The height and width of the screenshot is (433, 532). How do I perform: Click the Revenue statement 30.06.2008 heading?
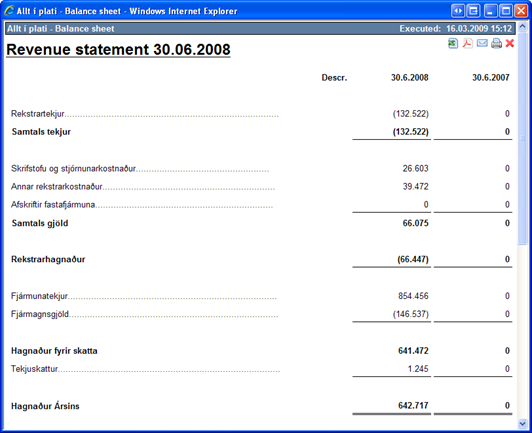click(x=118, y=50)
